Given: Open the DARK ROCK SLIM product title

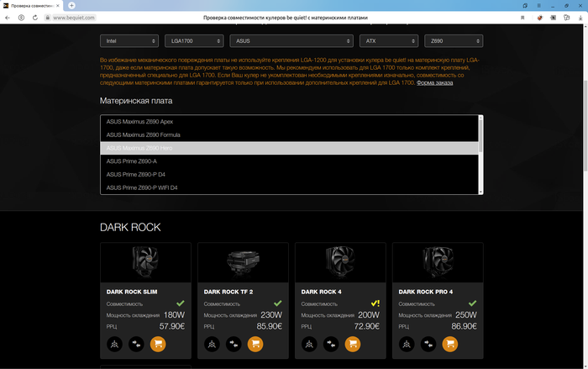Looking at the screenshot, I should tap(132, 292).
